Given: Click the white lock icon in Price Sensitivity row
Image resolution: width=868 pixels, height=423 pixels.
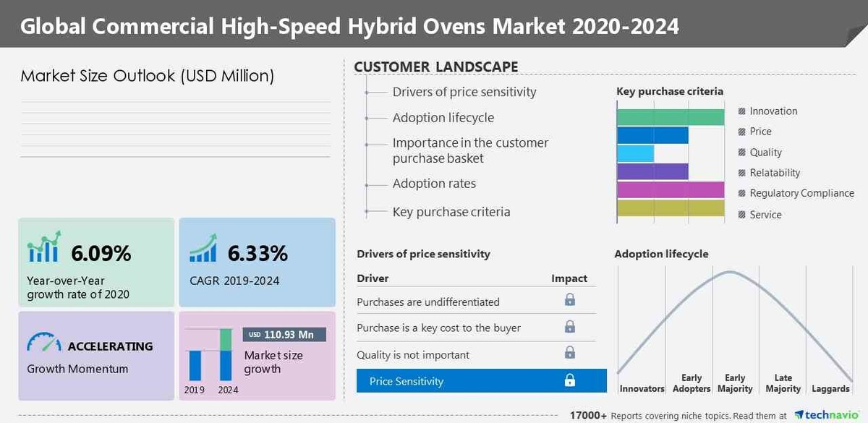Looking at the screenshot, I should [x=570, y=380].
